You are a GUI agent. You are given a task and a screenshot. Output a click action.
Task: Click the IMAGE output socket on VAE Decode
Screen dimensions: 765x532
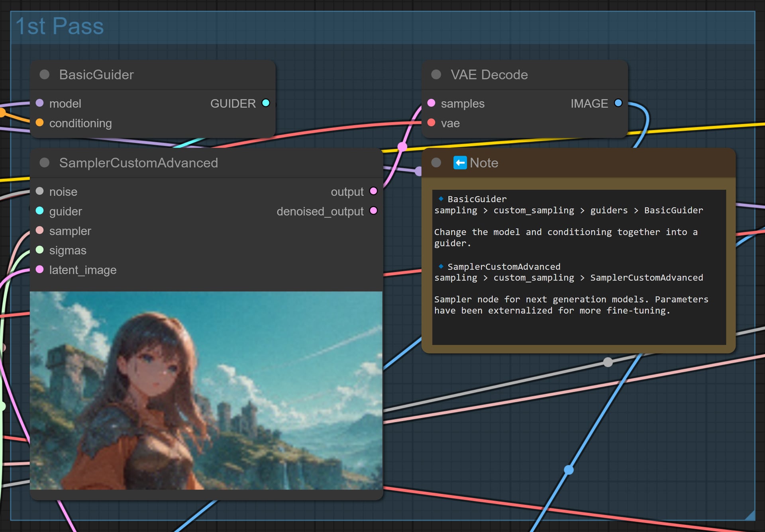click(x=618, y=103)
